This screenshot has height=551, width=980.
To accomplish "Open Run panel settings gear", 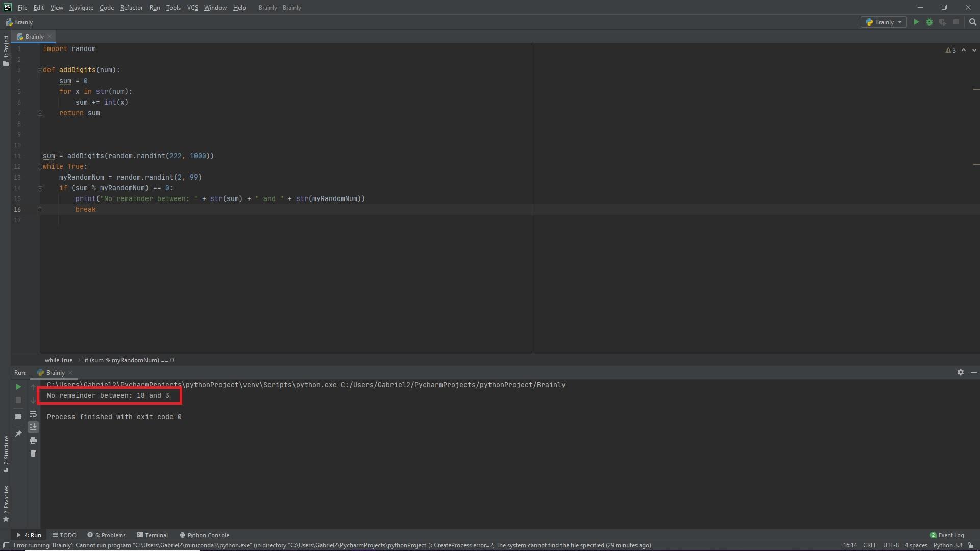I will point(960,372).
